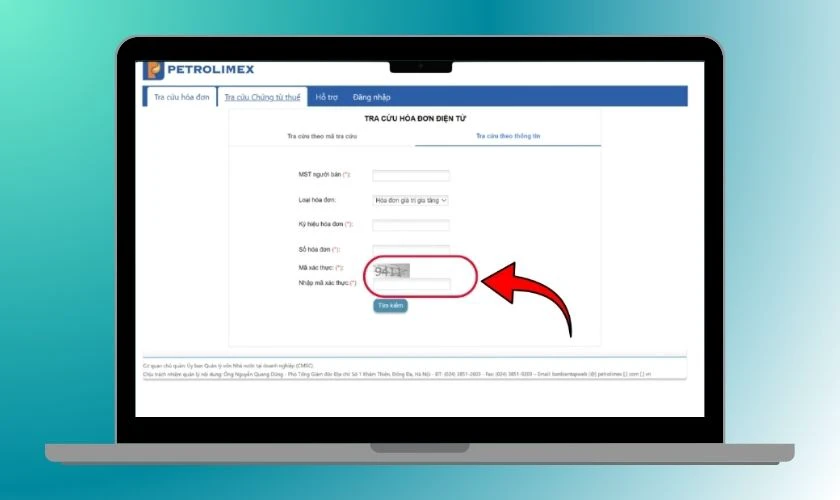Expand the Loại hóa đơn dropdown
840x500 pixels.
click(x=410, y=200)
